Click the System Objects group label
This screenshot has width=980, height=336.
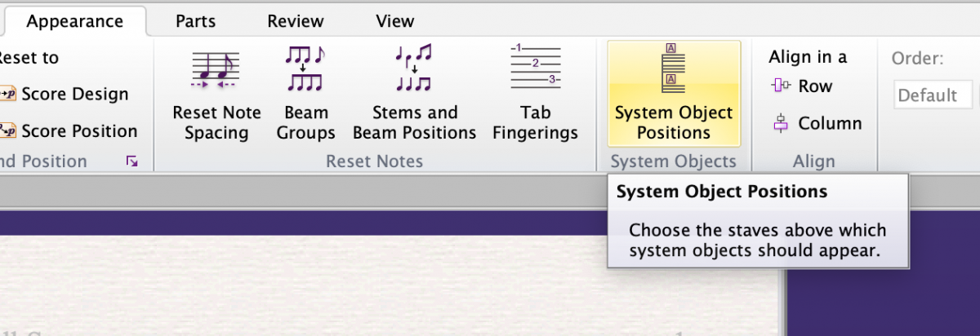click(674, 161)
